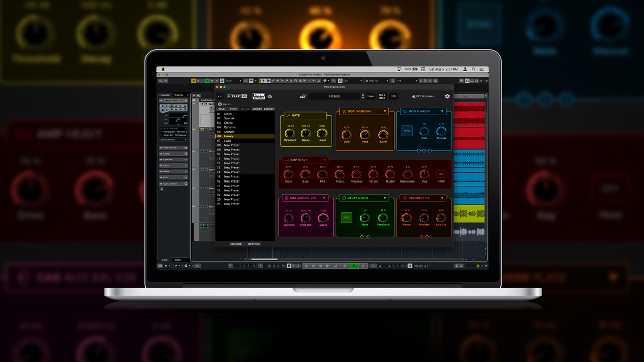This screenshot has height=362, width=644.
Task: Click the Delay block clock icon
Action: (343, 198)
